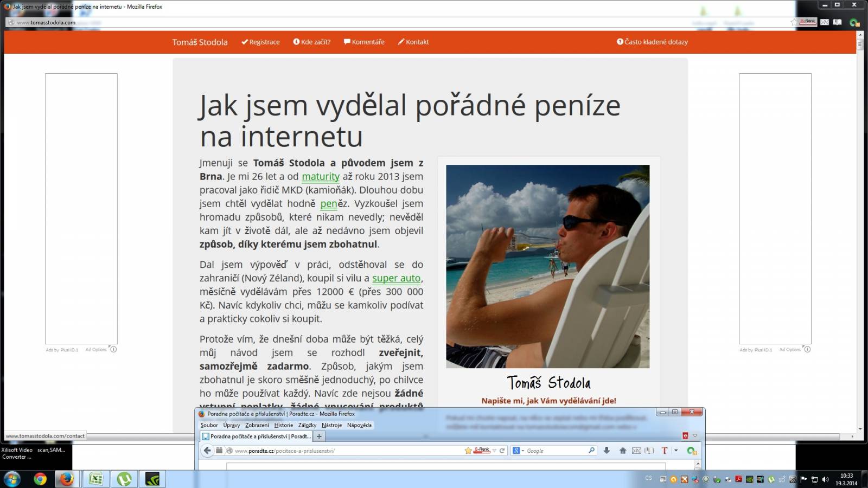
Task: Click the green icon at Poradte toolbar end
Action: point(692,451)
